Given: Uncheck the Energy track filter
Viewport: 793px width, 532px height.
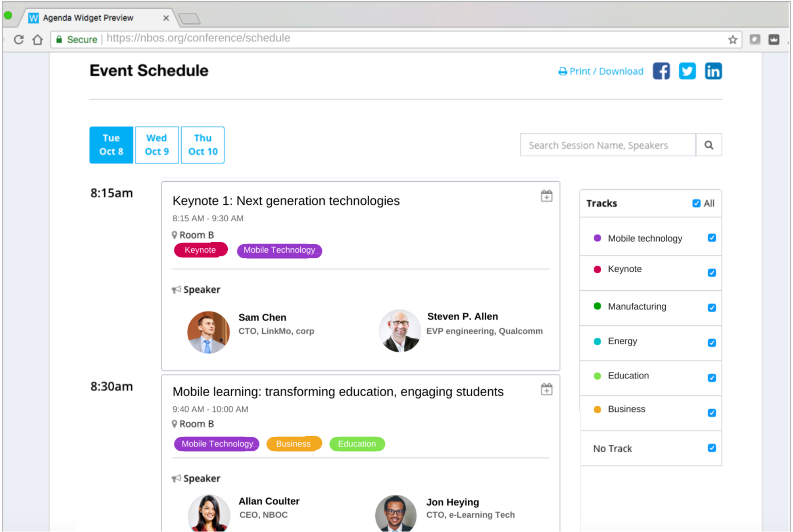Looking at the screenshot, I should click(712, 342).
